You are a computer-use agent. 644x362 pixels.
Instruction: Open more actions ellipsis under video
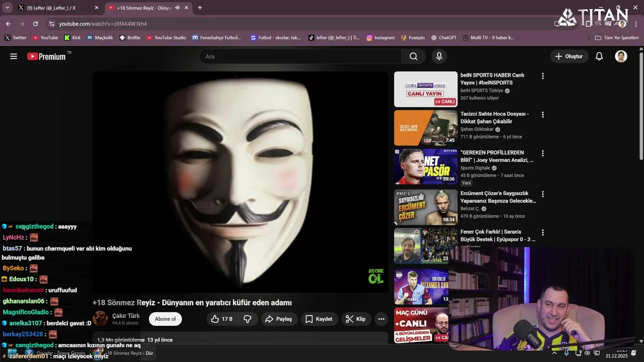pyautogui.click(x=381, y=319)
